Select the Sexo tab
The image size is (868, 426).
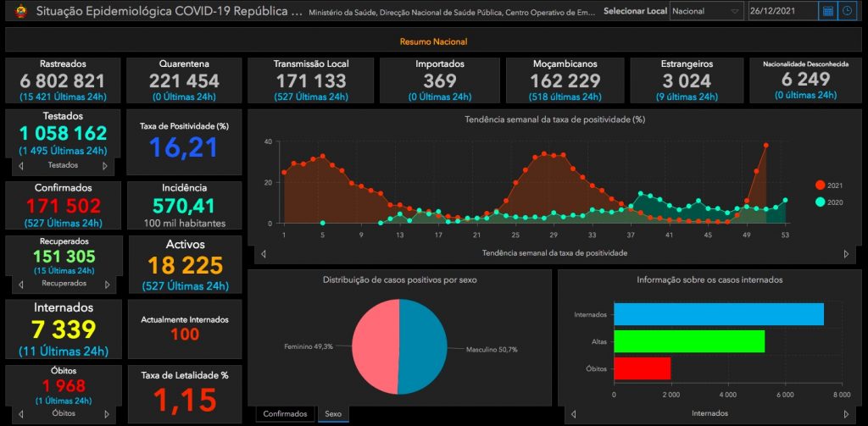332,414
